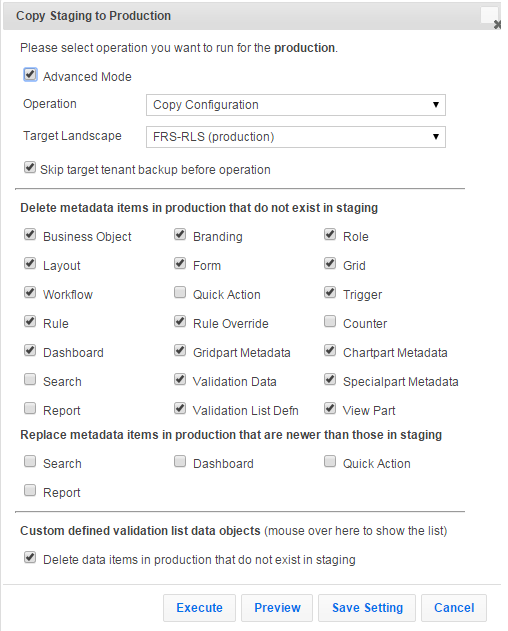Toggle Delete data items in production checkbox
The image size is (508, 631).
[x=30, y=557]
